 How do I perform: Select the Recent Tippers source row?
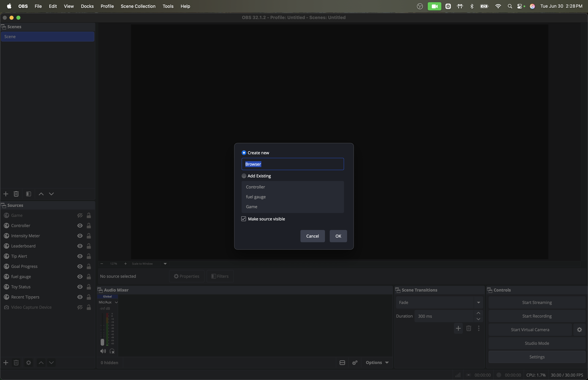[47, 297]
